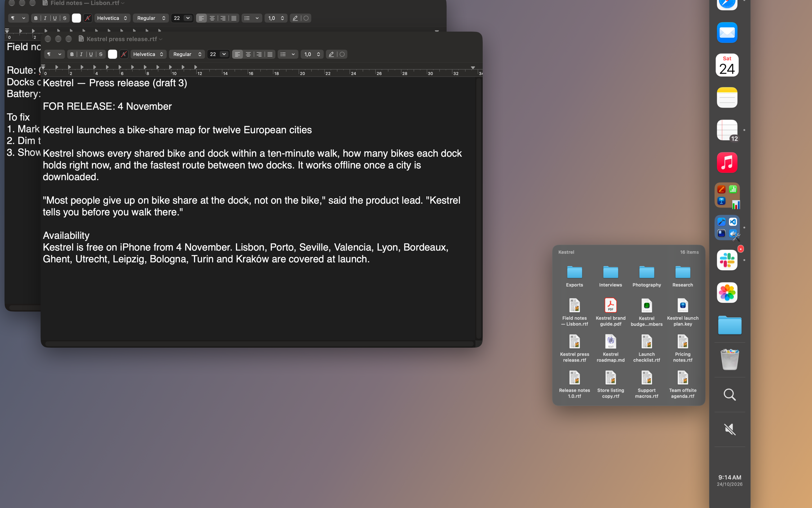Viewport: 812px width, 508px height.
Task: Open Photography folder in Kestrel stack
Action: 646,276
